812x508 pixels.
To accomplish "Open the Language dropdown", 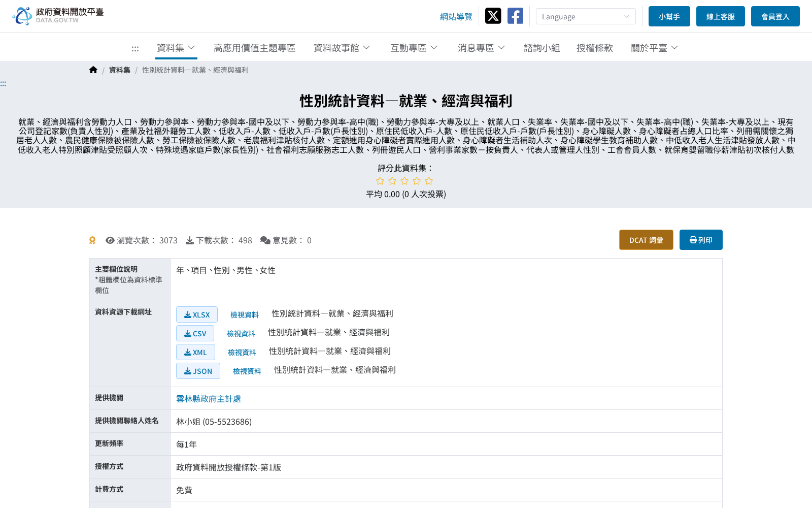I will click(x=586, y=16).
